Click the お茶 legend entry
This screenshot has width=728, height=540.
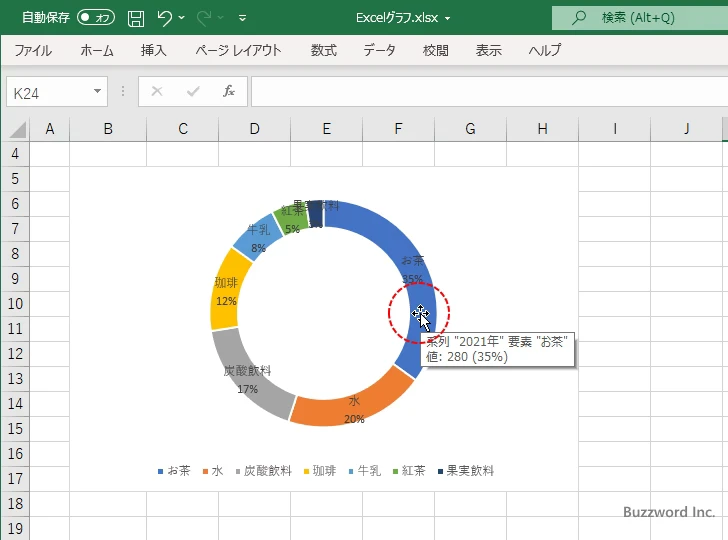click(x=174, y=471)
